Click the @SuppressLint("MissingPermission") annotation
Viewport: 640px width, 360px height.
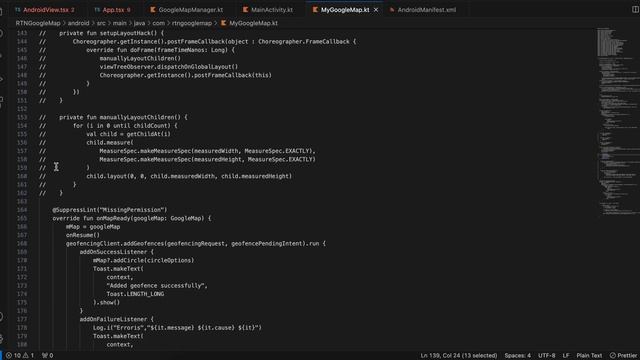pyautogui.click(x=110, y=210)
